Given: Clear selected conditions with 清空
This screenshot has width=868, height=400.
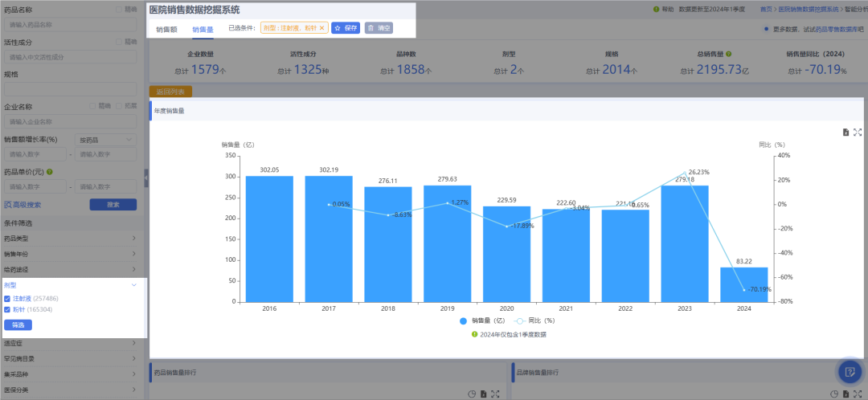Looking at the screenshot, I should 379,27.
